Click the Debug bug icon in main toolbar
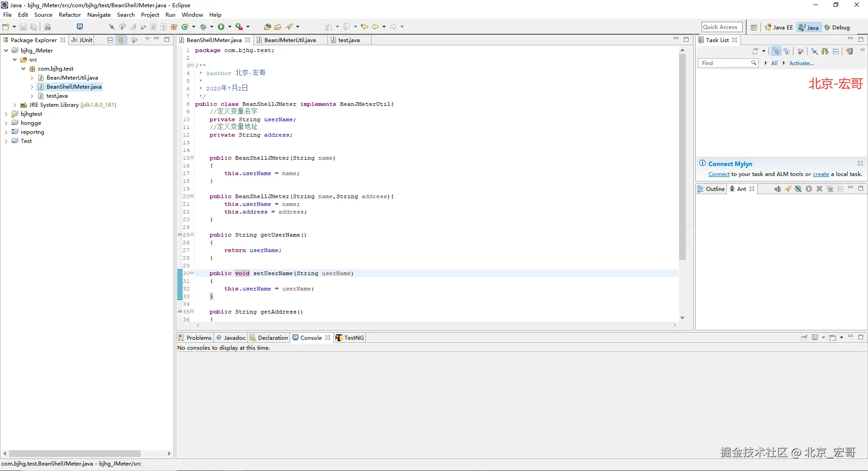 (x=203, y=27)
